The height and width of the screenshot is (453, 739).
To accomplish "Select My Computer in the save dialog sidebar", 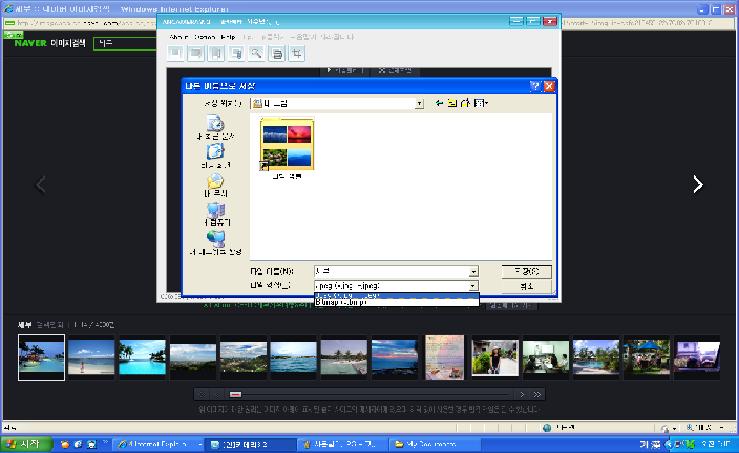I will (216, 212).
